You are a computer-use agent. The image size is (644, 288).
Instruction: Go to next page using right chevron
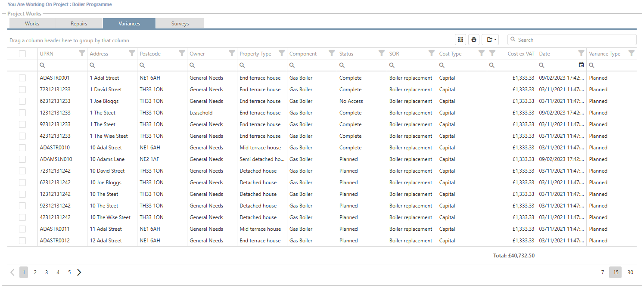pyautogui.click(x=79, y=272)
